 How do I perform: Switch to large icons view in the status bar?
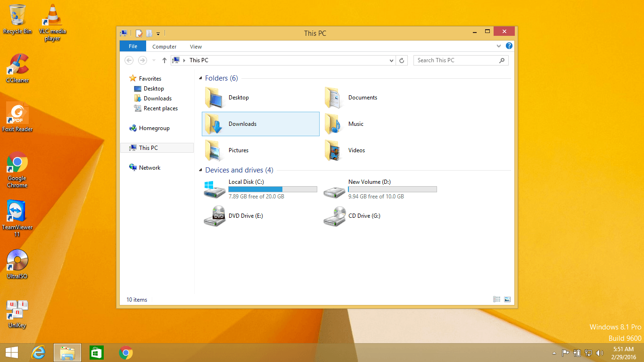(507, 299)
